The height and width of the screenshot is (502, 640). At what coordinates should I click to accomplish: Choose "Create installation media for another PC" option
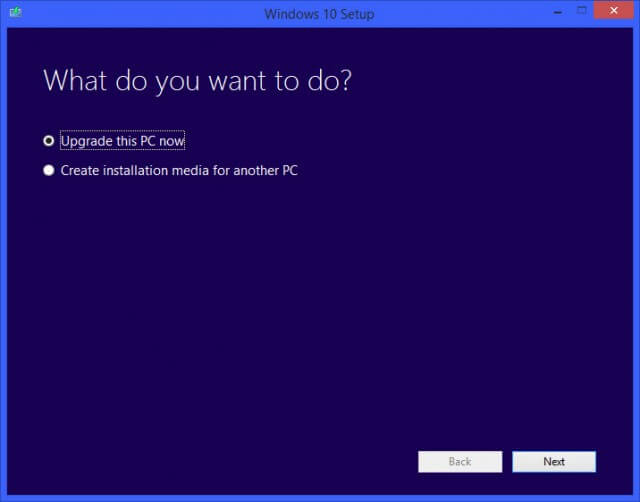[49, 170]
